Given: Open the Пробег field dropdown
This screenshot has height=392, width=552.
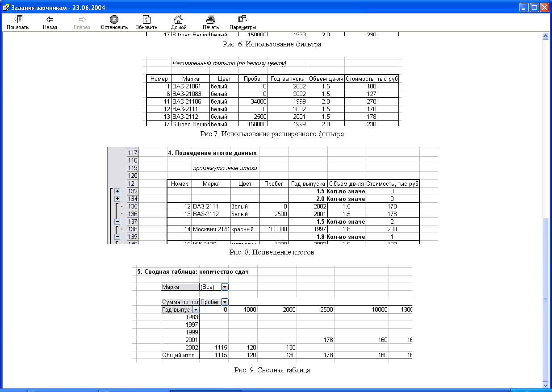Looking at the screenshot, I should (225, 302).
